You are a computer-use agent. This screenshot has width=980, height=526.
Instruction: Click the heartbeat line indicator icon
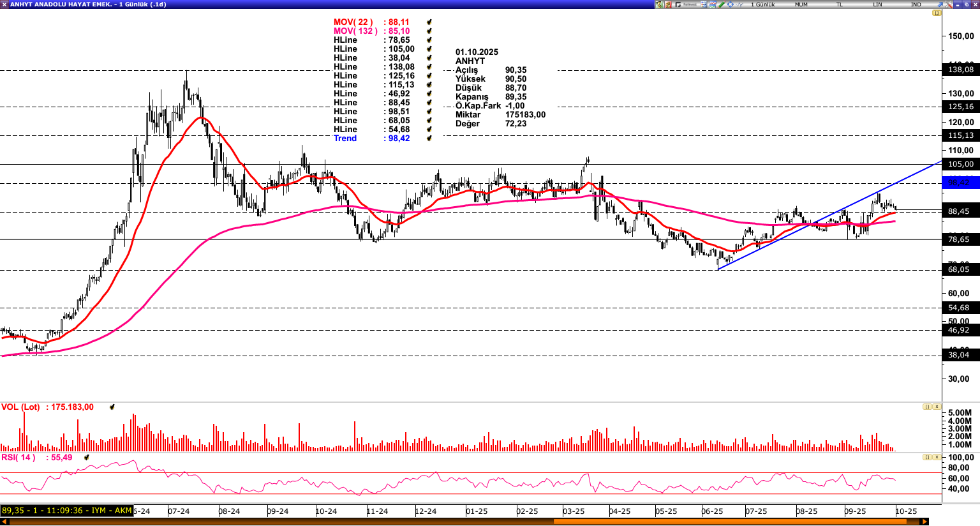point(739,4)
